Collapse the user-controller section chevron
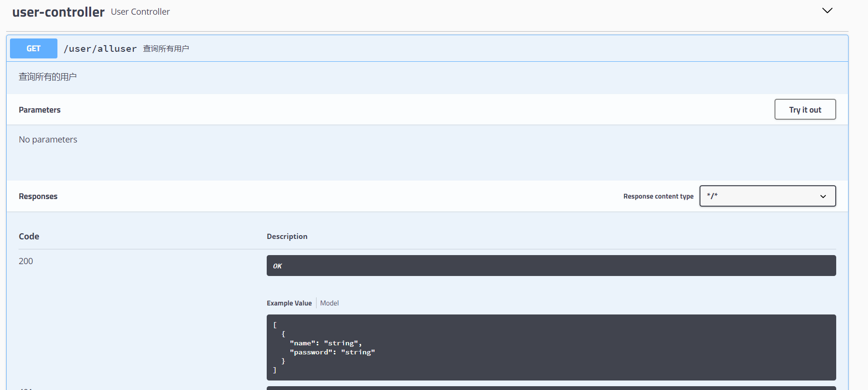Image resolution: width=868 pixels, height=390 pixels. click(x=827, y=10)
